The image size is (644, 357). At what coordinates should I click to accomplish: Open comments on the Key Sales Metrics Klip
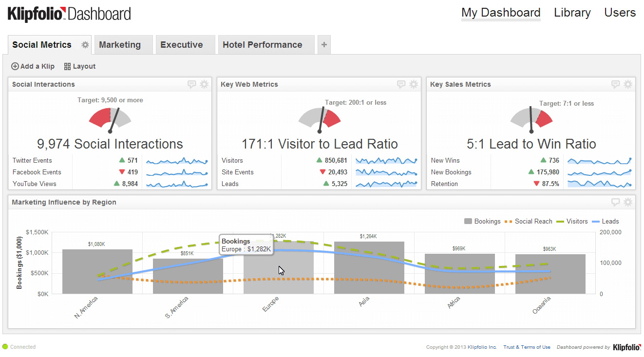point(615,84)
